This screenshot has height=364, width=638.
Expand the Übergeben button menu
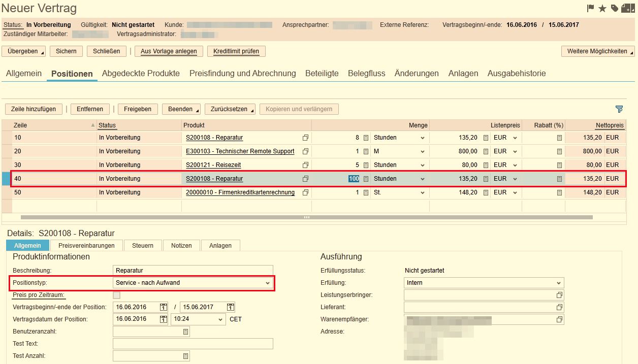[23, 51]
